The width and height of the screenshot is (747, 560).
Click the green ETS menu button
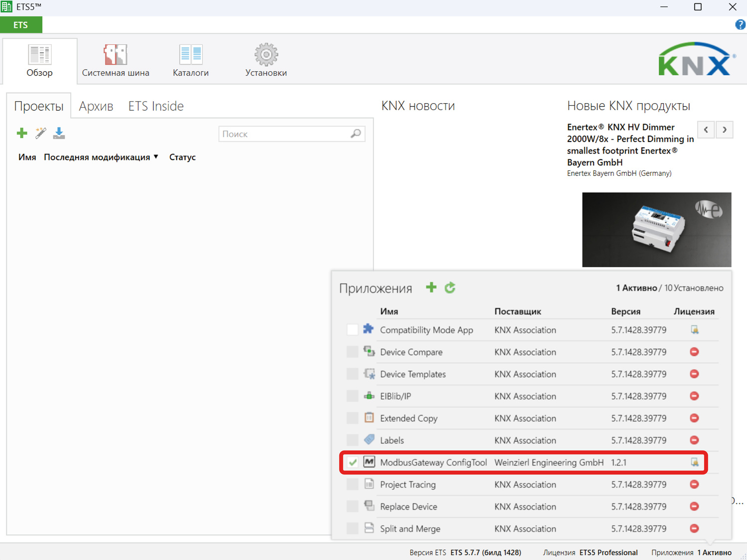(x=21, y=25)
